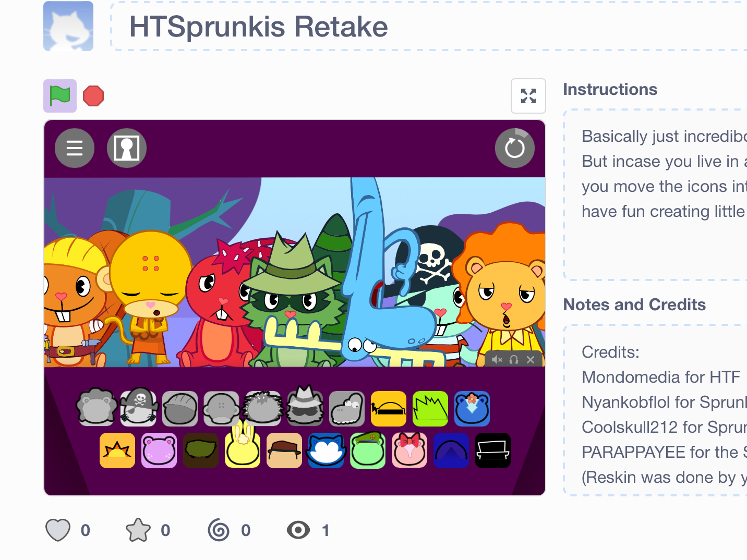Screen dimensions: 747x560
Task: Click into the Instructions text box
Action: [655, 195]
